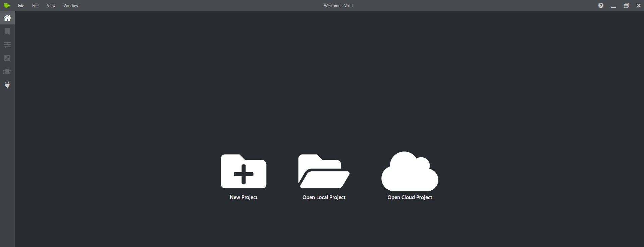Minimize the VoTT window

(x=613, y=6)
